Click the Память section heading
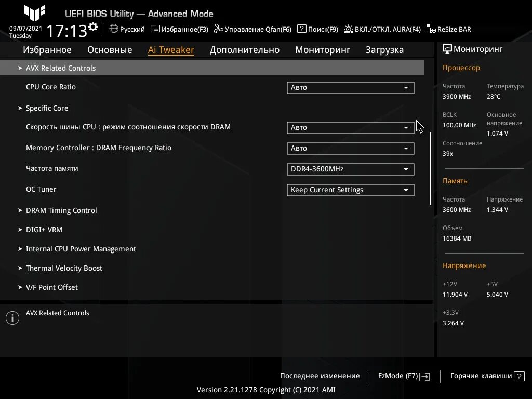Image resolution: width=532 pixels, height=399 pixels. pos(455,181)
